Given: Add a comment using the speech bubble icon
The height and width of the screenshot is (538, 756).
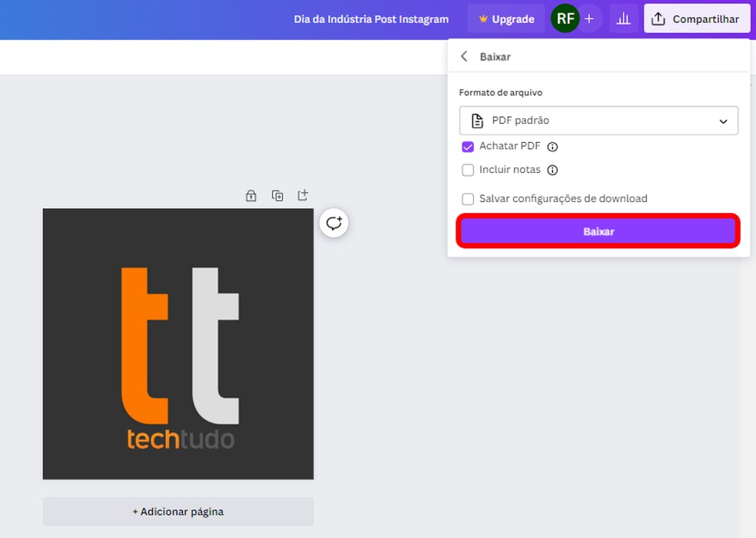Looking at the screenshot, I should click(x=333, y=223).
